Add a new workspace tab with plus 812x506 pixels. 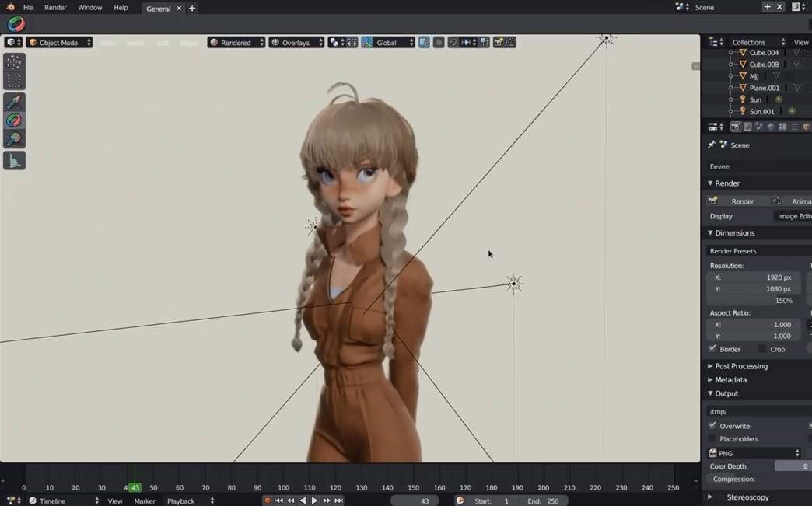coord(192,8)
